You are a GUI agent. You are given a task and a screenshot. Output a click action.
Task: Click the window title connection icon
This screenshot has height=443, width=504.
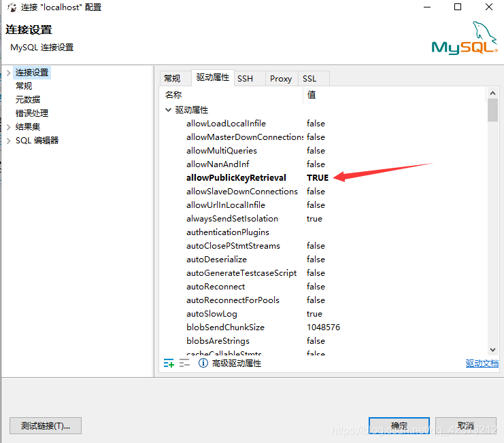pos(12,7)
